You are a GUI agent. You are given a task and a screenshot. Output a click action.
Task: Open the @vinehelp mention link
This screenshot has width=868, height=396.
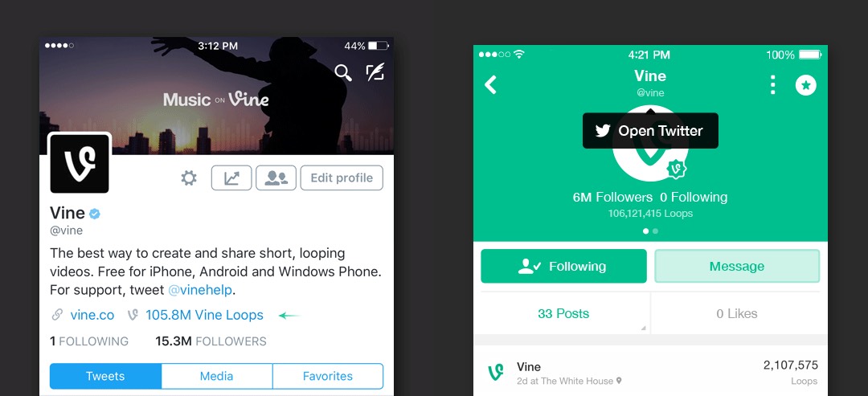(x=200, y=290)
